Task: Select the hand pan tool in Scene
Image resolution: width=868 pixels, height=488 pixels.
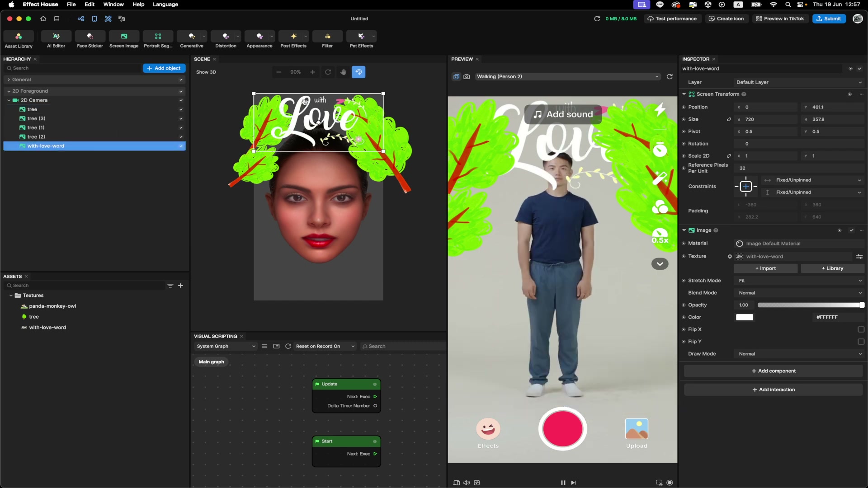Action: pos(343,72)
